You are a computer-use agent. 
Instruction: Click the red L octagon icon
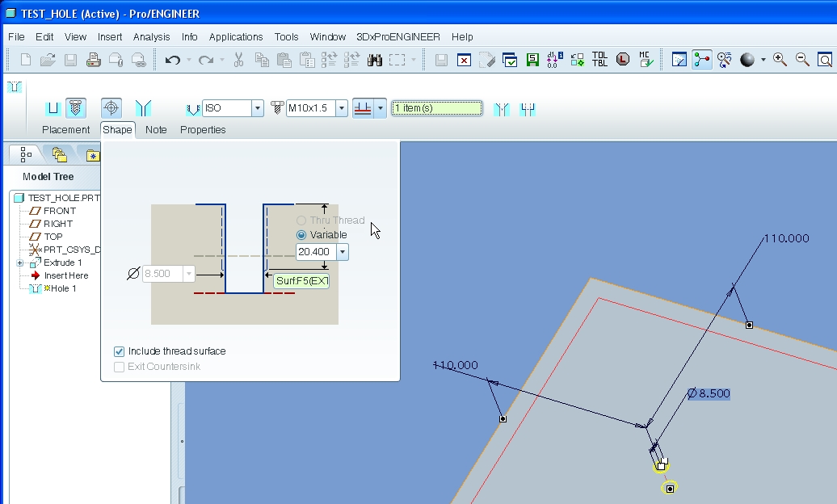tap(622, 59)
